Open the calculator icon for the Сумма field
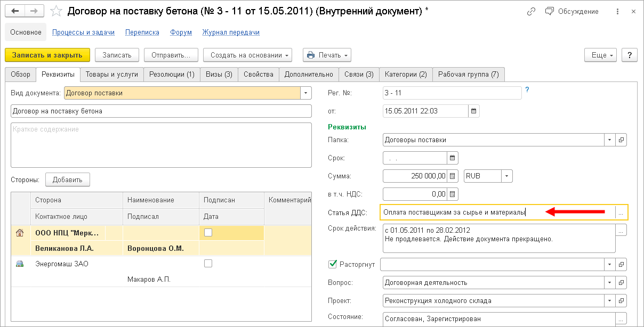 pos(453,176)
